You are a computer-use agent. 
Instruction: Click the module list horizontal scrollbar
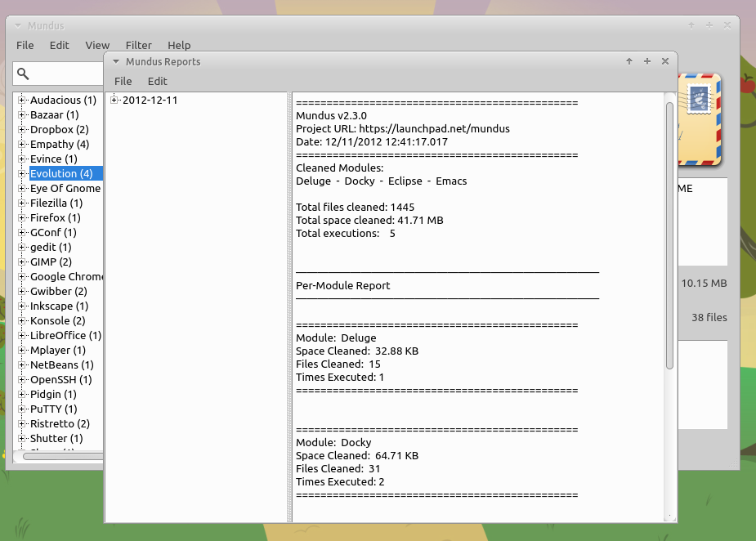coord(63,456)
